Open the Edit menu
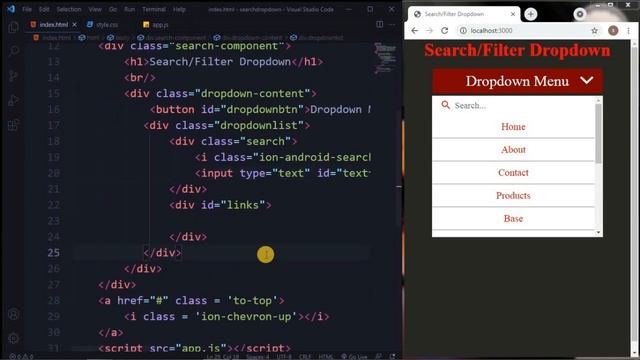Image resolution: width=640 pixels, height=360 pixels. coord(44,9)
